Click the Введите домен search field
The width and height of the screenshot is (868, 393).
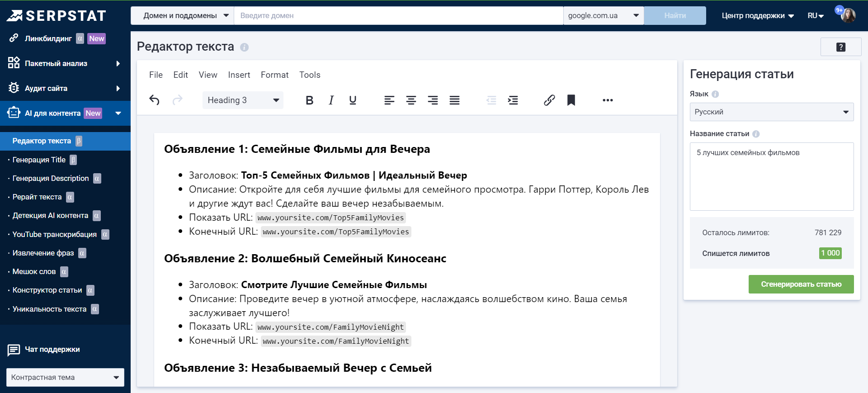tap(398, 15)
